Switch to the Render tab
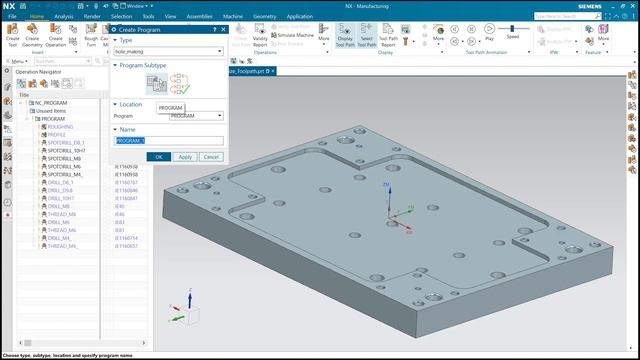The width and height of the screenshot is (640, 360). 92,16
